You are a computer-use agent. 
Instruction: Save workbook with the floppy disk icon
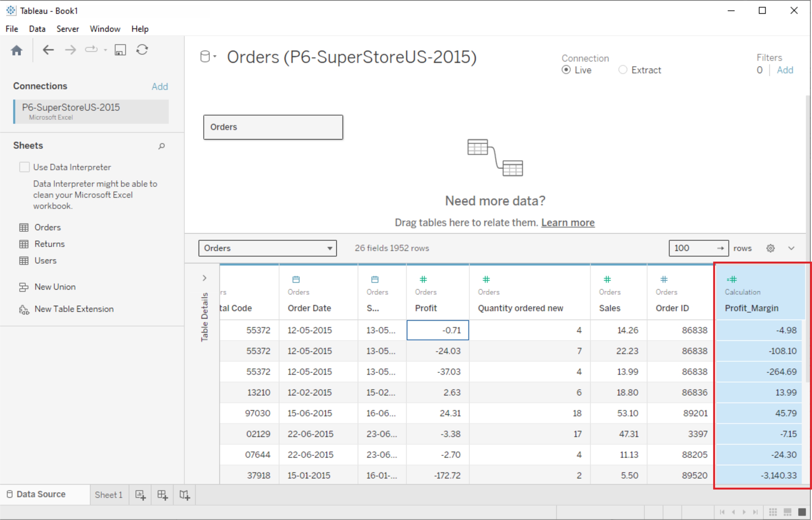(x=120, y=50)
